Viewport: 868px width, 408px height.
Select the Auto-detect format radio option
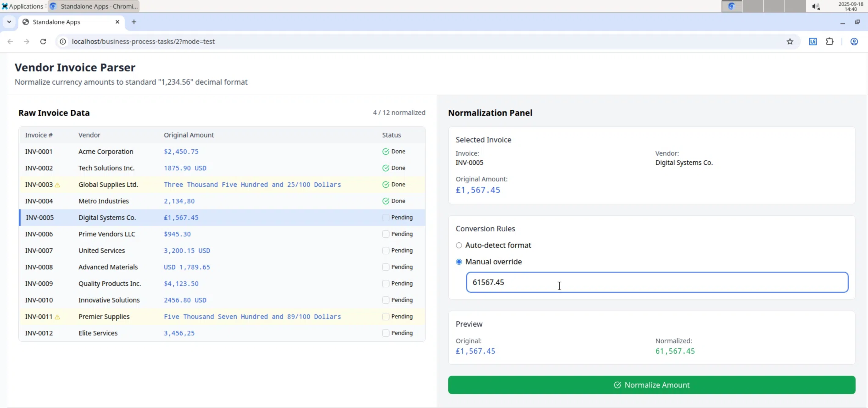click(459, 245)
